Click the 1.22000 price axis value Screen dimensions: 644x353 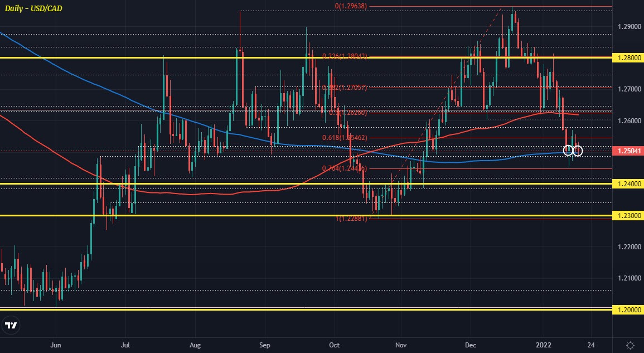pyautogui.click(x=629, y=246)
